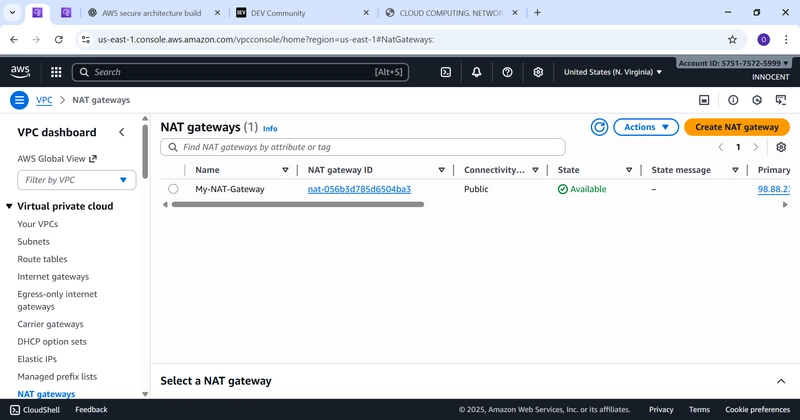Open the AWS services grid menu
Screen dimensions: 800x420
click(x=56, y=72)
